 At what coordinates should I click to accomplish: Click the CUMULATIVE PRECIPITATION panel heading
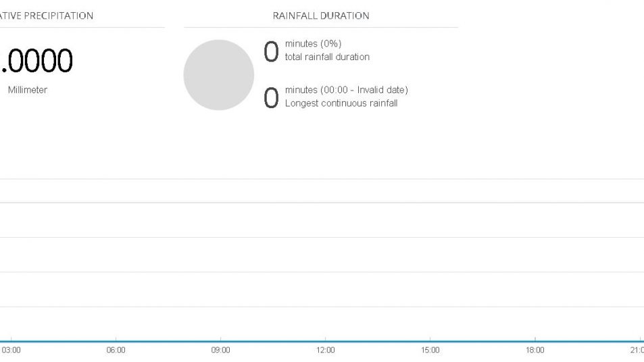point(47,16)
